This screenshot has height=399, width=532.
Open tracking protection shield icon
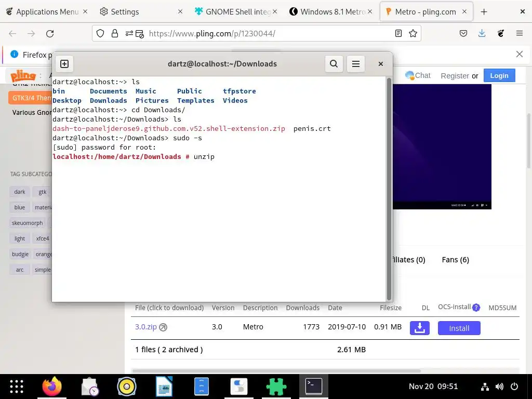[100, 33]
